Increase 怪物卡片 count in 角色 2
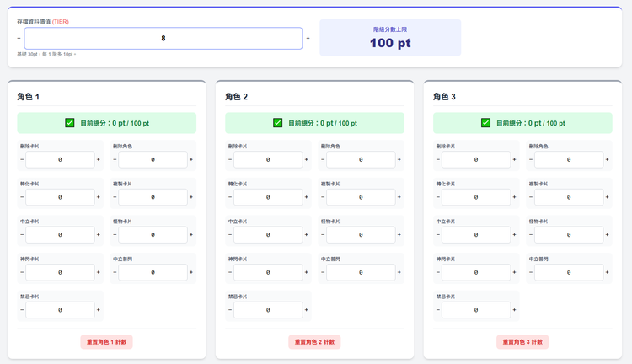 (x=399, y=235)
